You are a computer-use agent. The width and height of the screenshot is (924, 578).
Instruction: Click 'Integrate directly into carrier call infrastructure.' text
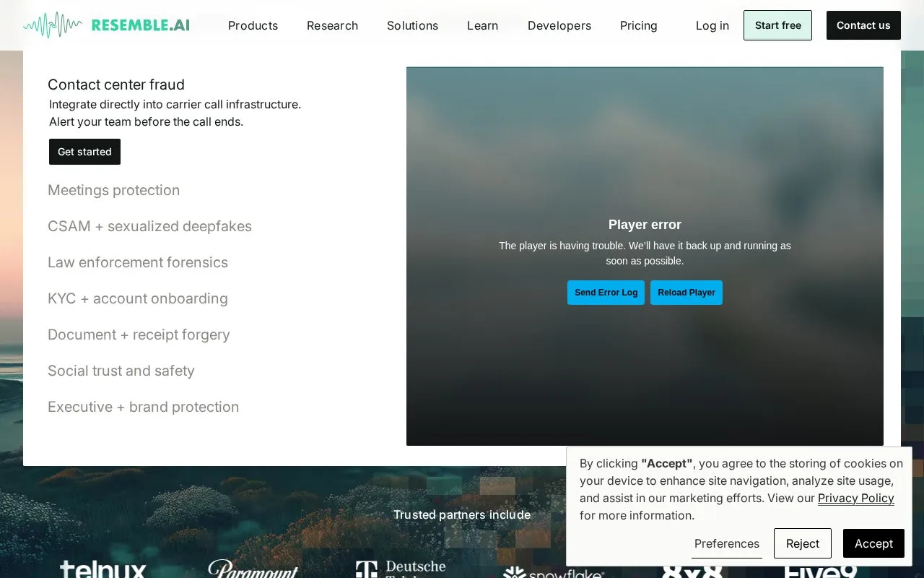pyautogui.click(x=175, y=105)
